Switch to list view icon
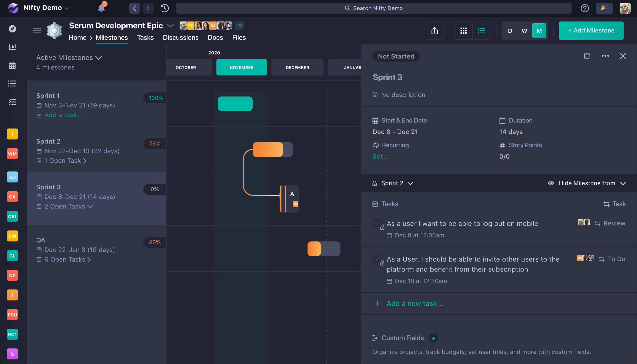This screenshot has width=637, height=364. [481, 30]
